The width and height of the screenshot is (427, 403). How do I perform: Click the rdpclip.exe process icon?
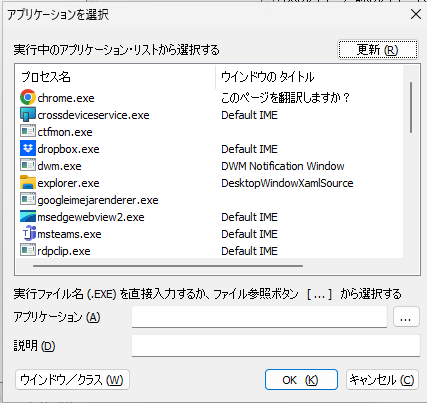pos(28,250)
